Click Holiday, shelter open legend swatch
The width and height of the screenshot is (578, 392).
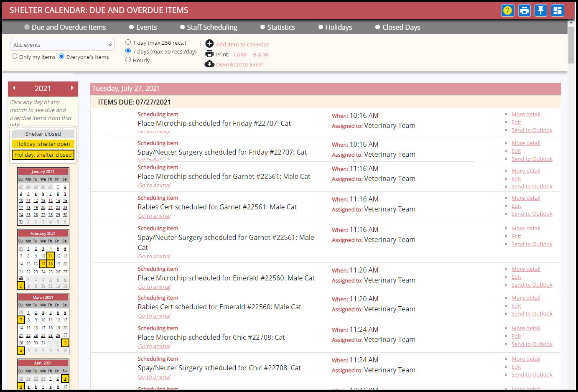tap(43, 144)
